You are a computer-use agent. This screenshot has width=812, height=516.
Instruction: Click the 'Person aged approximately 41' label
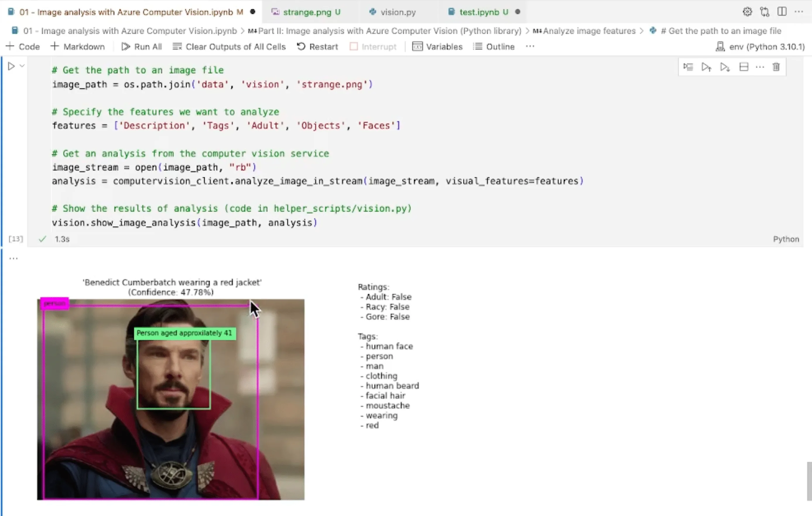click(185, 333)
